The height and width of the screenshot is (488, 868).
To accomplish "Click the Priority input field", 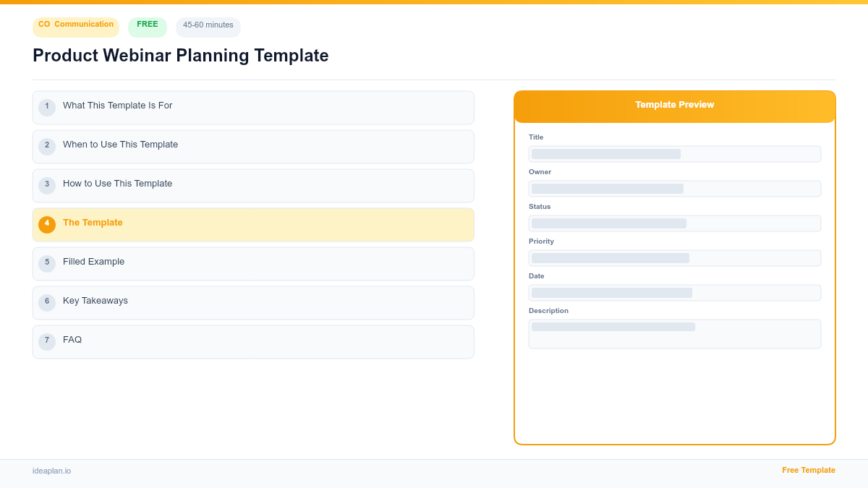I will [x=675, y=258].
